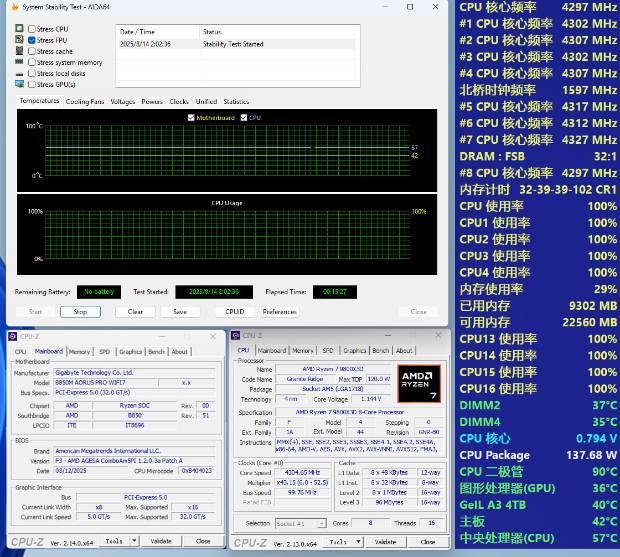Open the SPD tab in left CPU-Z
Screen dimensions: 620x557
(104, 351)
